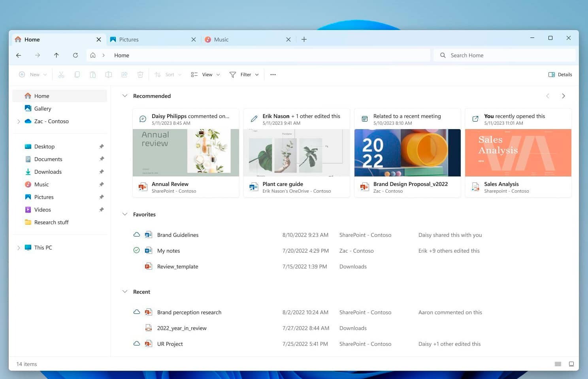Switch to details list view in status bar

tap(558, 364)
